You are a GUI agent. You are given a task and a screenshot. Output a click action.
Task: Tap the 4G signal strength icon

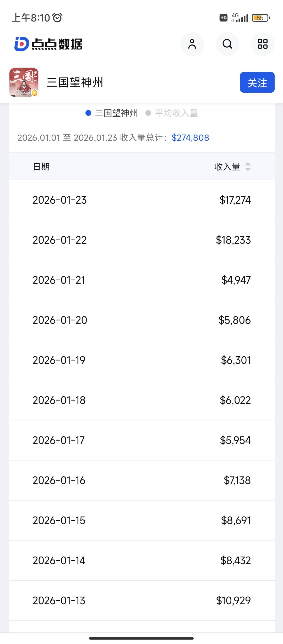[240, 18]
